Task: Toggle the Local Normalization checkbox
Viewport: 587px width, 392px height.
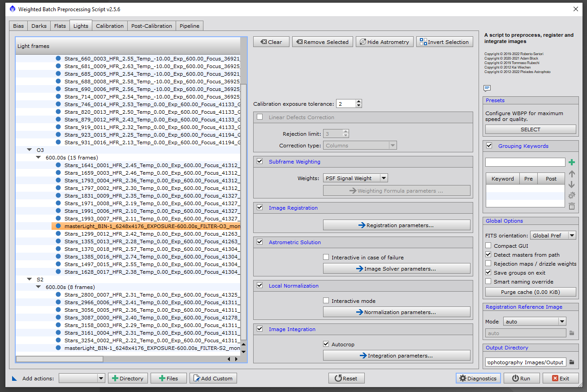Action: point(260,286)
